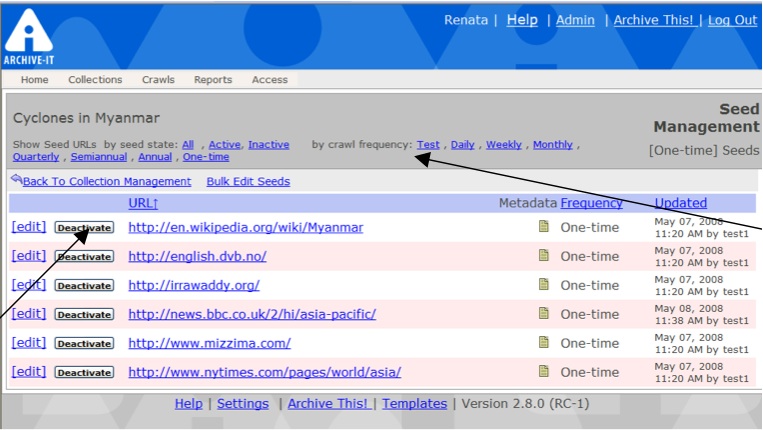Image resolution: width=763 pixels, height=430 pixels.
Task: Open metadata icon for mizzima.com seed
Action: 544,343
